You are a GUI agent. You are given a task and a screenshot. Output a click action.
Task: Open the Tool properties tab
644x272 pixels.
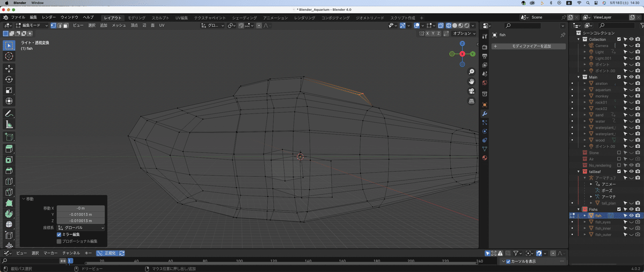(485, 35)
